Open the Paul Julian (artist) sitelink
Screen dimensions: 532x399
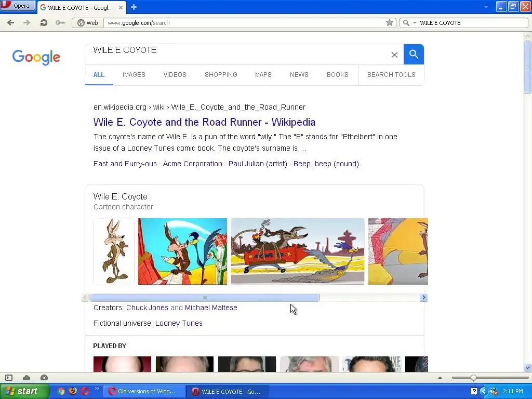pyautogui.click(x=258, y=164)
